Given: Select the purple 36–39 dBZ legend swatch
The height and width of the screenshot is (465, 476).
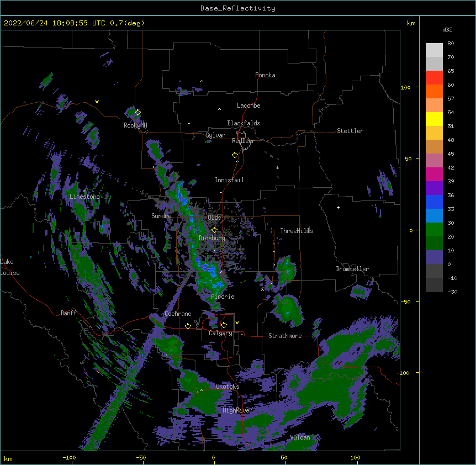Looking at the screenshot, I should 434,188.
